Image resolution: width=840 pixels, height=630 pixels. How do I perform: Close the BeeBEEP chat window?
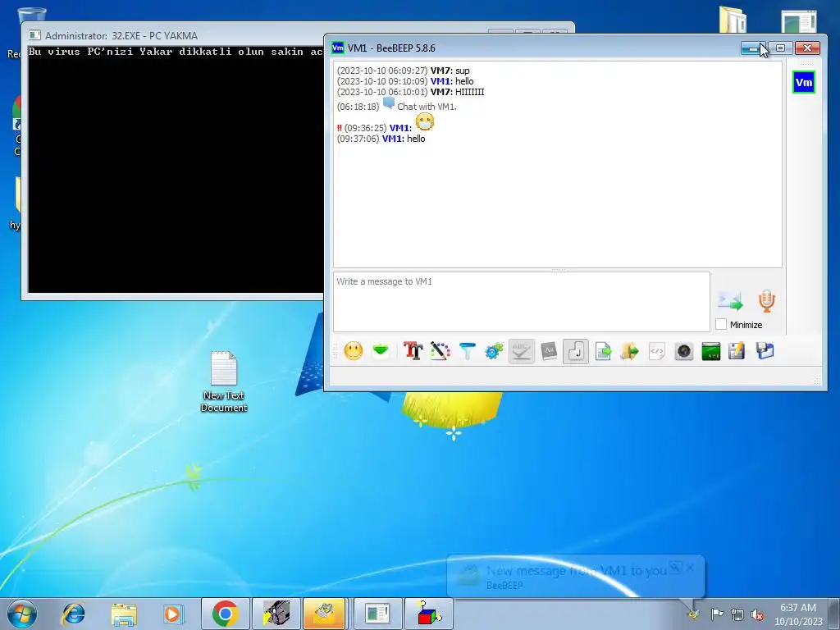click(807, 48)
